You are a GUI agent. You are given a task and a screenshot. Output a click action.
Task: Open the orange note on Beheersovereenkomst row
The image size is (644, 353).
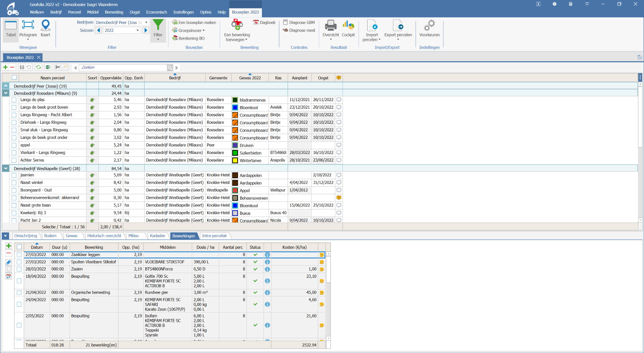[339, 198]
